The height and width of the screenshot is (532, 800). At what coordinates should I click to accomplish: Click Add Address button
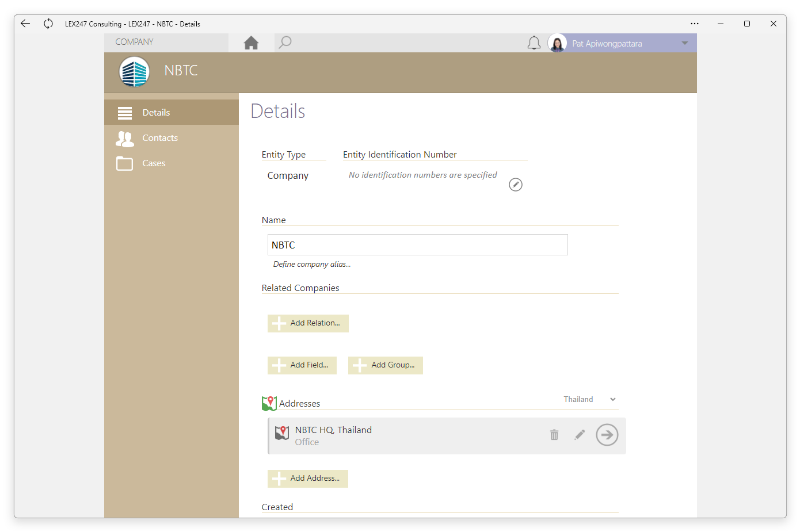click(308, 479)
